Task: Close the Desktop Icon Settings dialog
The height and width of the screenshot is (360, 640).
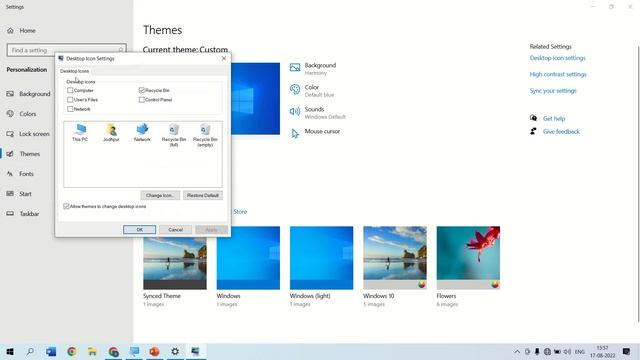Action: [224, 58]
